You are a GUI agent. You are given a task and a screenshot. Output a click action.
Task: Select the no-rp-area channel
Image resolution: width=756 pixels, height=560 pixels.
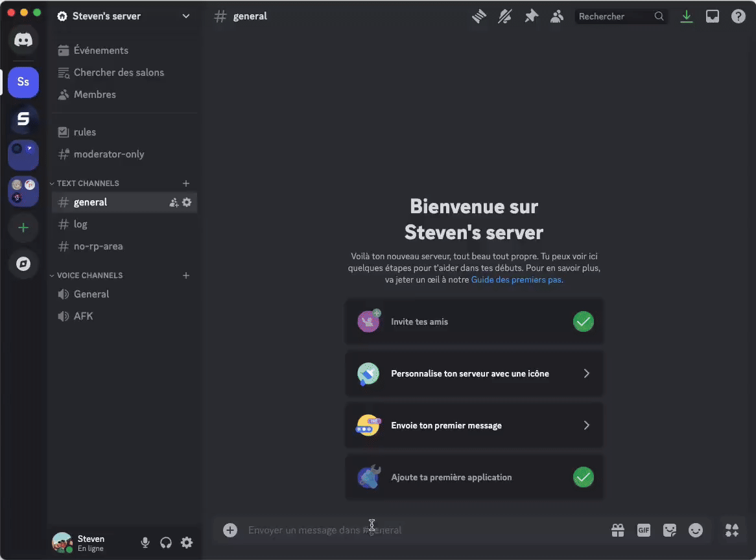click(124, 246)
